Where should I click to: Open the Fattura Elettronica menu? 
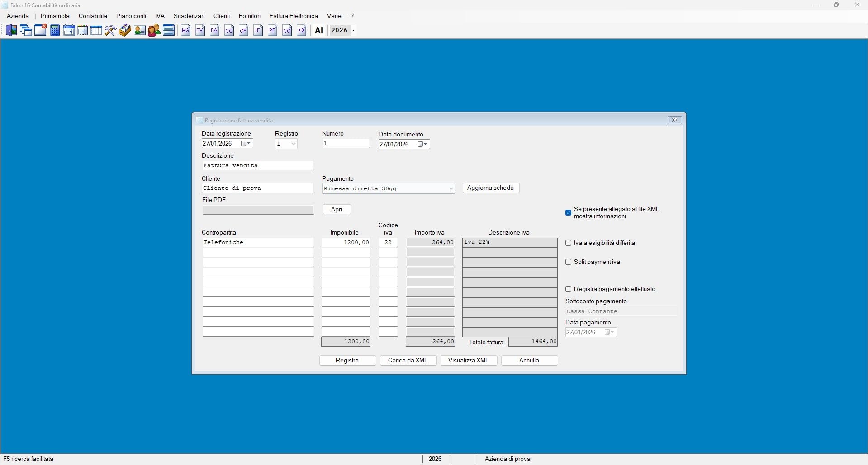[x=294, y=16]
